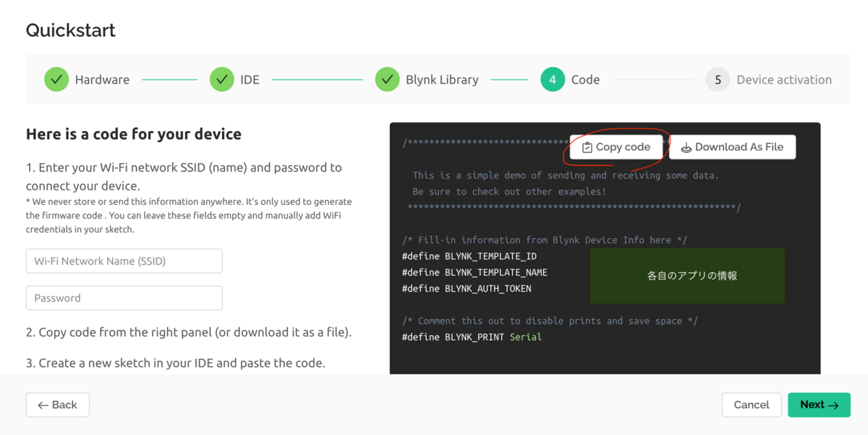Download the sketch with Download As File

pyautogui.click(x=732, y=147)
